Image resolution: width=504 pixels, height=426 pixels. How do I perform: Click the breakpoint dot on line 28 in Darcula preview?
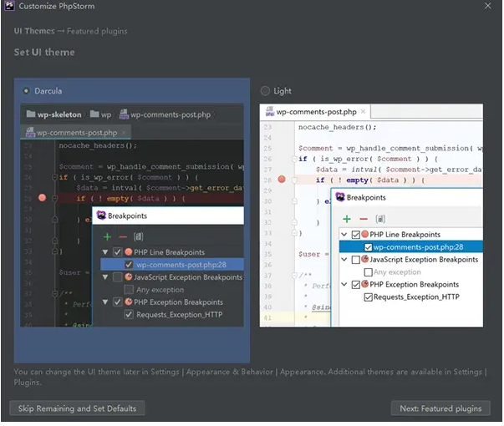[43, 198]
